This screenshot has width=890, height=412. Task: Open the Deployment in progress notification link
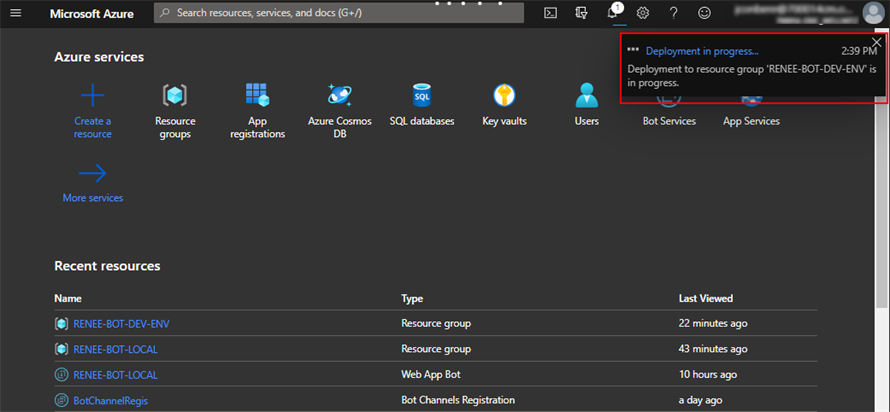coord(702,51)
